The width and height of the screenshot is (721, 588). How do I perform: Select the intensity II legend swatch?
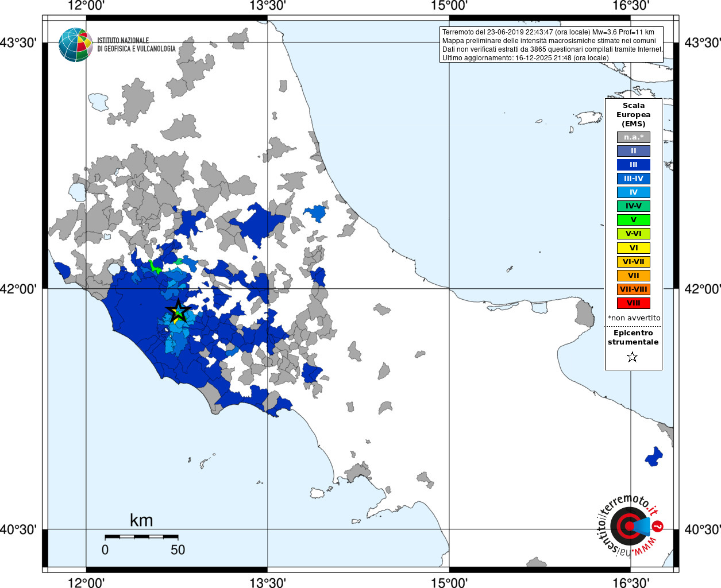click(634, 151)
